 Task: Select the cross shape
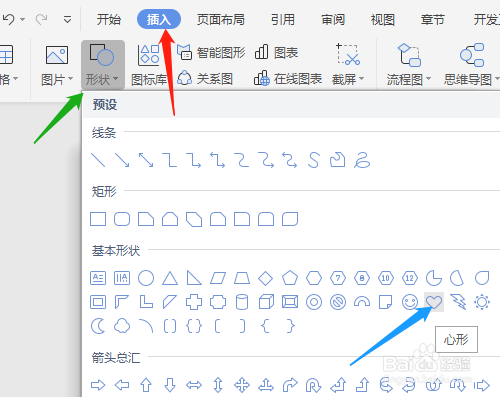194,302
